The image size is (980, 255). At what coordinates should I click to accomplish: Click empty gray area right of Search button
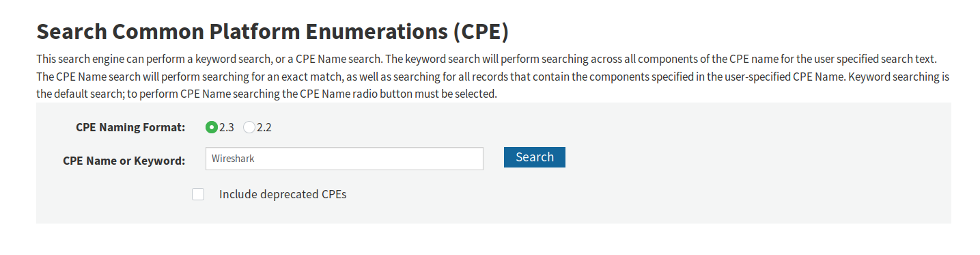click(751, 157)
